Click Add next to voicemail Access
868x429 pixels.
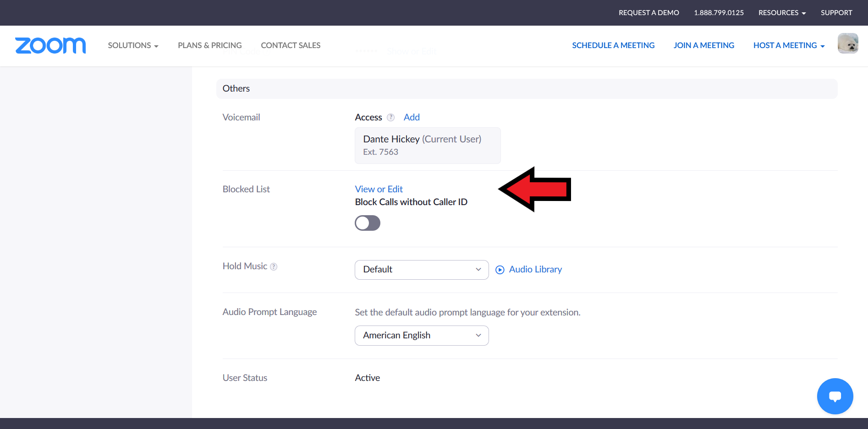(x=412, y=117)
